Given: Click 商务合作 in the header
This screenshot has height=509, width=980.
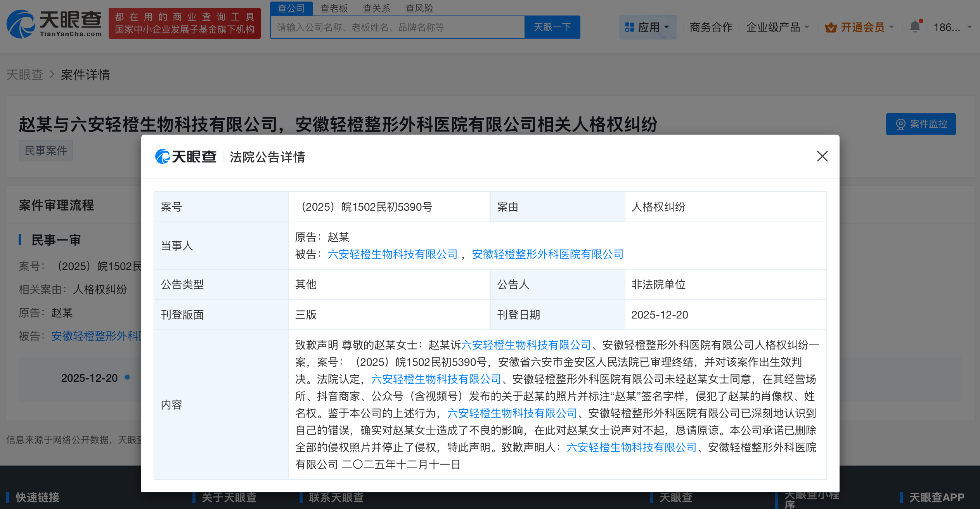Looking at the screenshot, I should (x=711, y=28).
